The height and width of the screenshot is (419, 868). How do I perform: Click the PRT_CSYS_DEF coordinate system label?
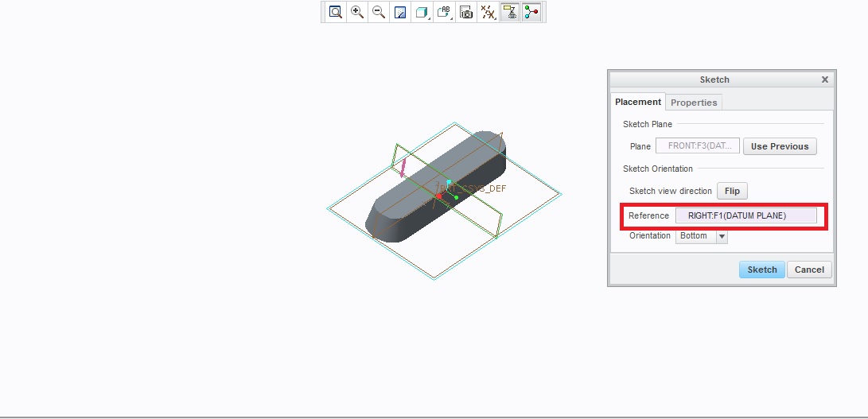pyautogui.click(x=474, y=188)
